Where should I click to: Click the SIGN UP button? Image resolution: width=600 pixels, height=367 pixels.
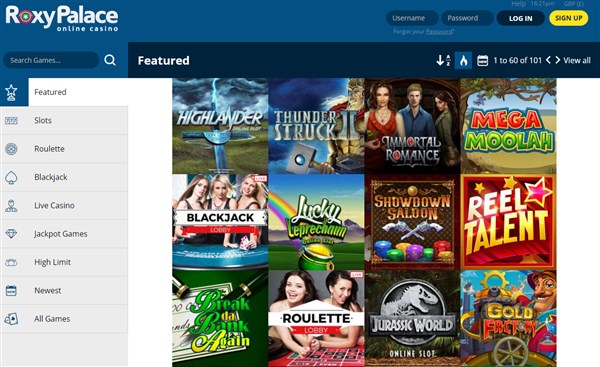tap(569, 18)
